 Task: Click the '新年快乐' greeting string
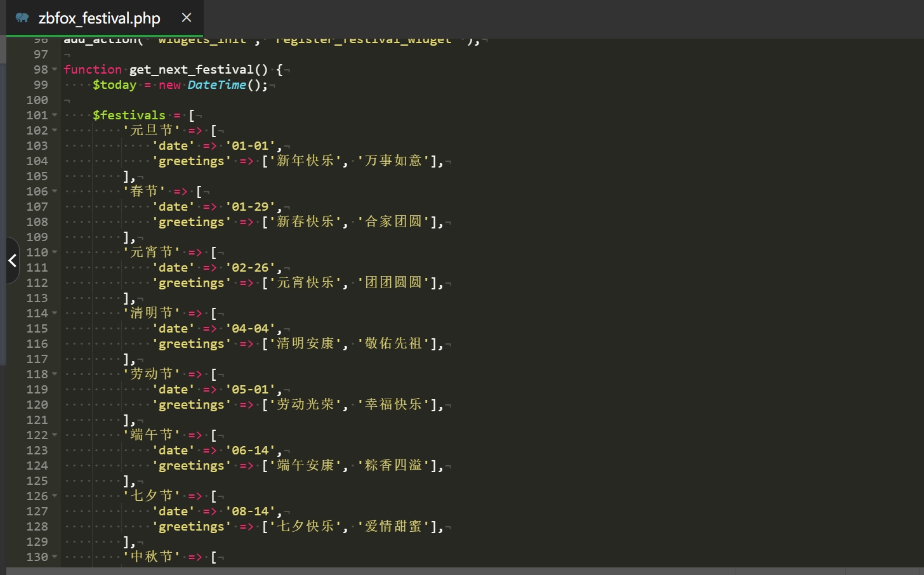[x=305, y=161]
